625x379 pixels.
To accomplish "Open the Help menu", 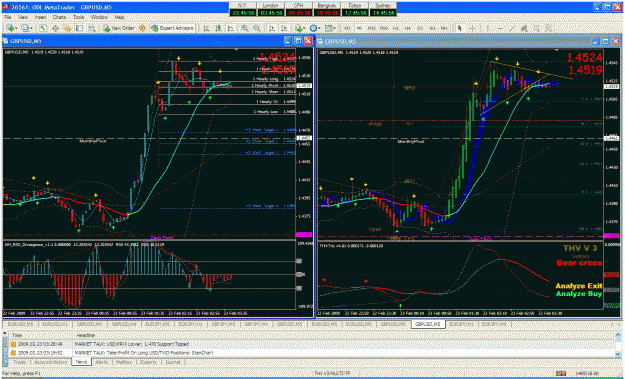I will (119, 18).
